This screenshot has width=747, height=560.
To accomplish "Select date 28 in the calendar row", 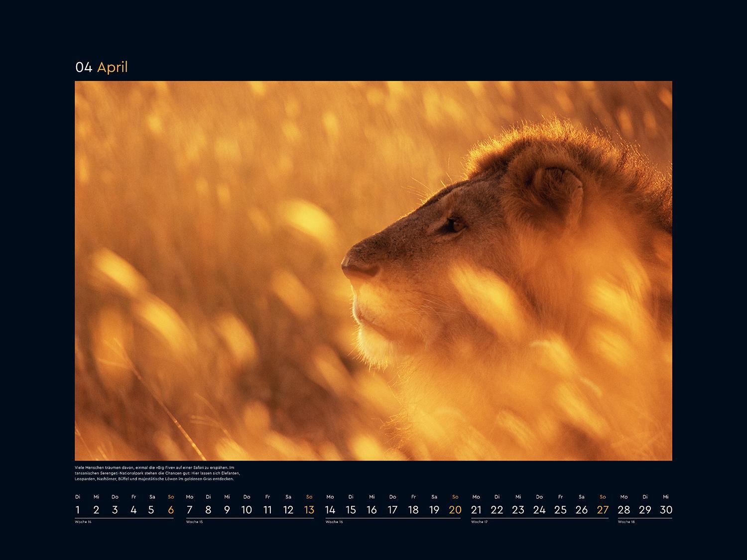I will click(624, 510).
